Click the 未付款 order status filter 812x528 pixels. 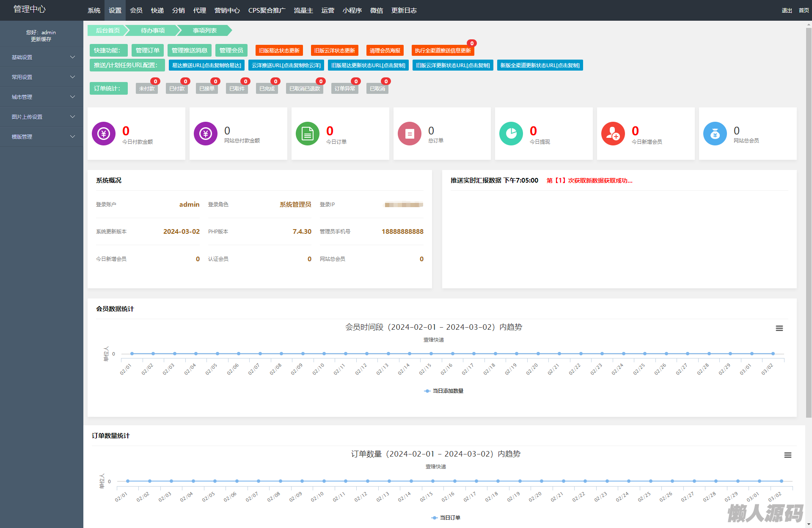pyautogui.click(x=147, y=88)
